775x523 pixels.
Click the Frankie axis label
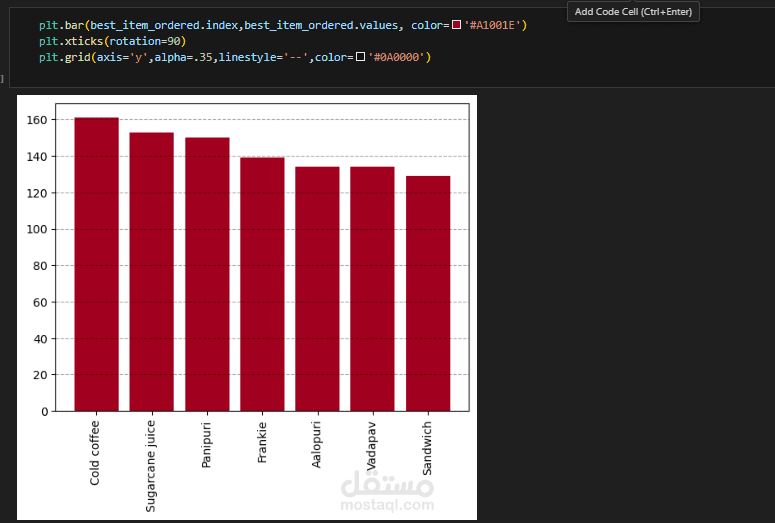pos(261,442)
